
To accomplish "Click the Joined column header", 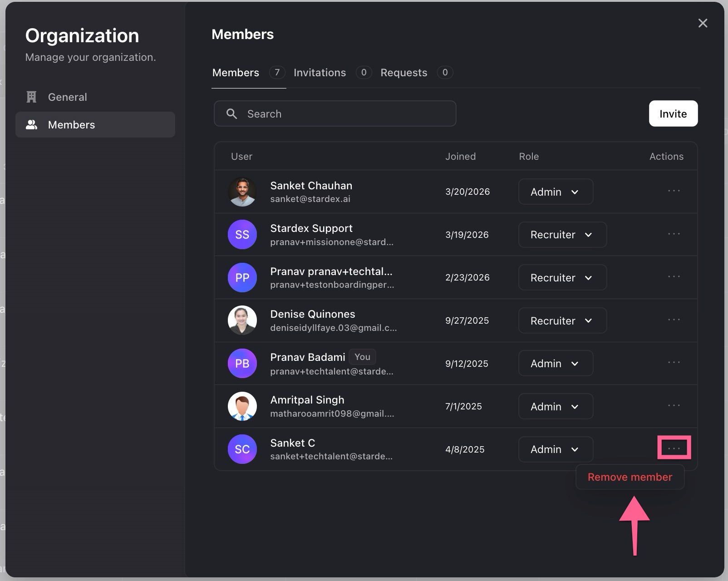I will pos(460,157).
